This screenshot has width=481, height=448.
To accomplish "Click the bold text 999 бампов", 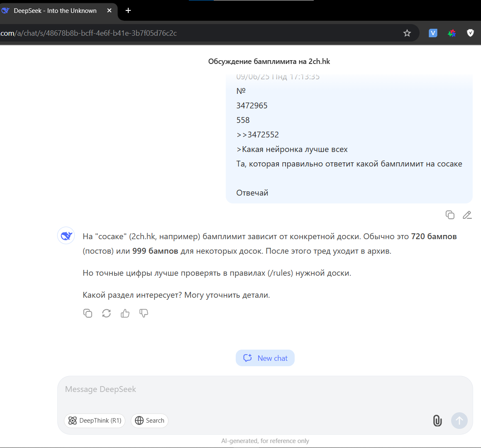I will point(155,251).
